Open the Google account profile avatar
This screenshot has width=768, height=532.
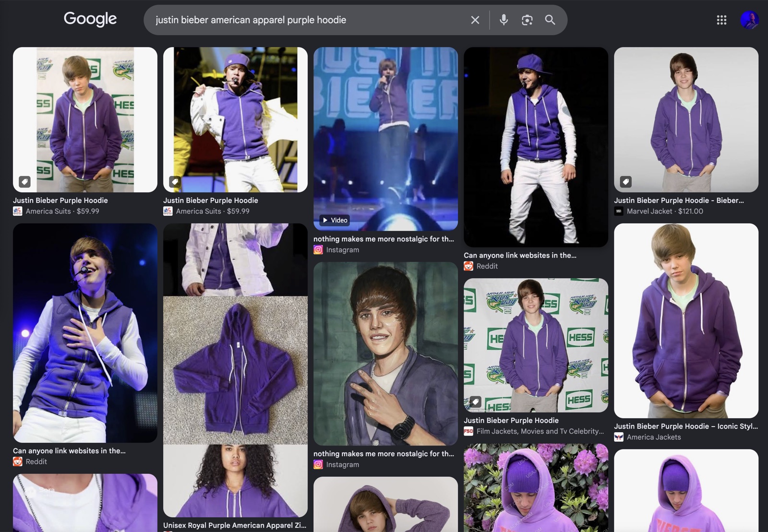click(x=749, y=20)
